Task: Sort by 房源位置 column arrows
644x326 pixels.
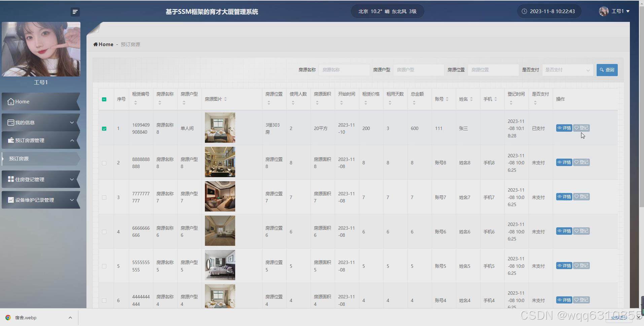Action: click(x=269, y=103)
